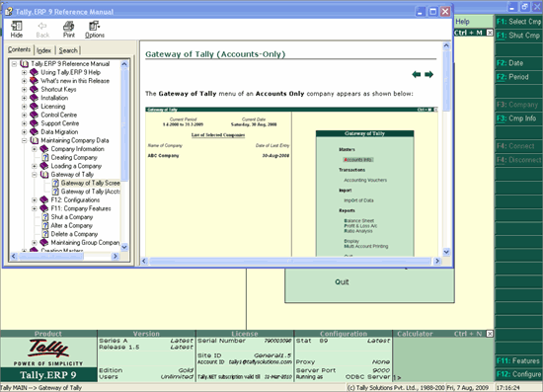Open Gateway of Tally (Acct topic
This screenshot has width=543, height=392.
point(90,192)
